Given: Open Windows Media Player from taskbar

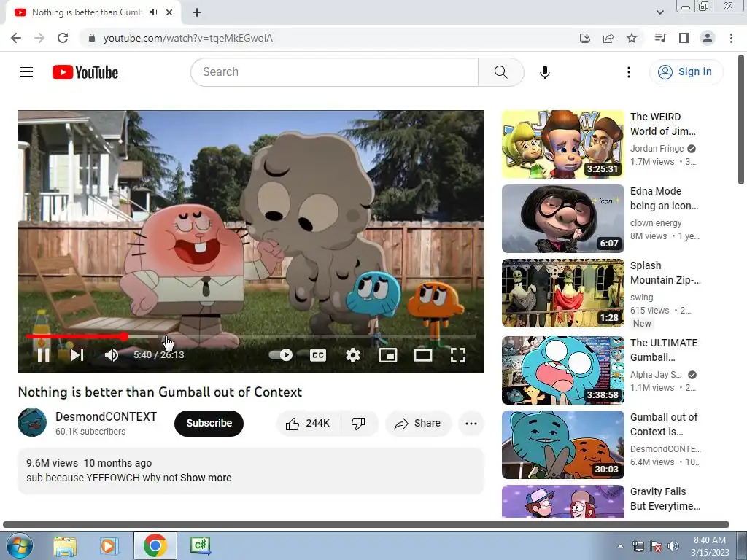Looking at the screenshot, I should click(109, 545).
